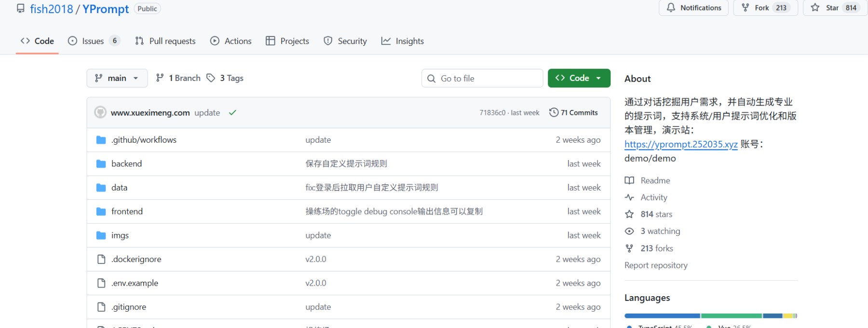The image size is (868, 328).
Task: Go to the Pull requests tab
Action: pos(165,41)
